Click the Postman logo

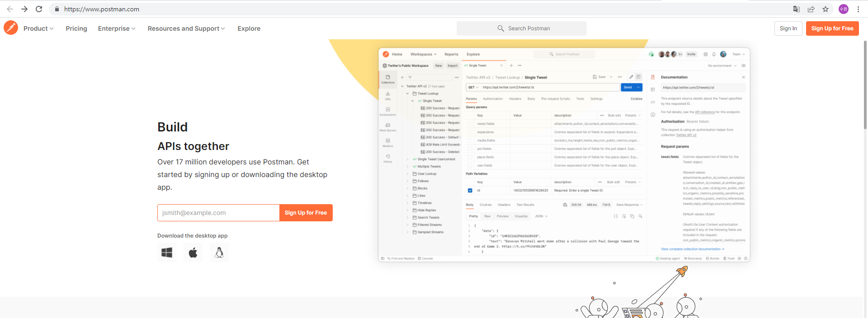click(x=11, y=28)
